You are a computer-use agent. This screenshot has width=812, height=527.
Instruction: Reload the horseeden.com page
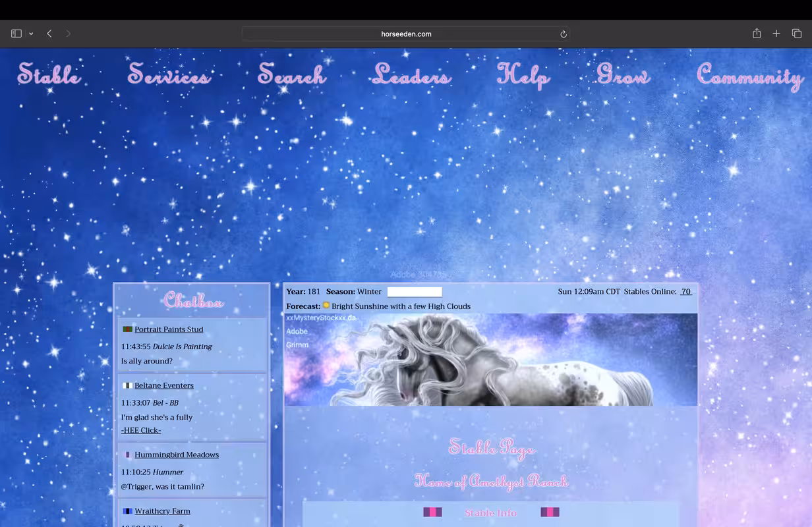(x=564, y=34)
